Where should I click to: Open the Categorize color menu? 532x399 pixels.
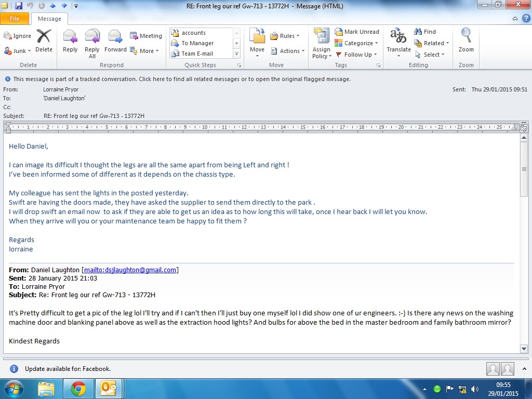pos(356,43)
